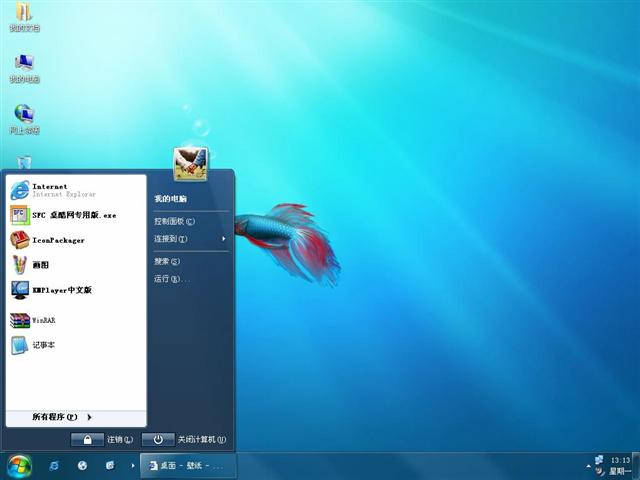
Task: Click the round tray icon under the network icon
Action: 599,471
